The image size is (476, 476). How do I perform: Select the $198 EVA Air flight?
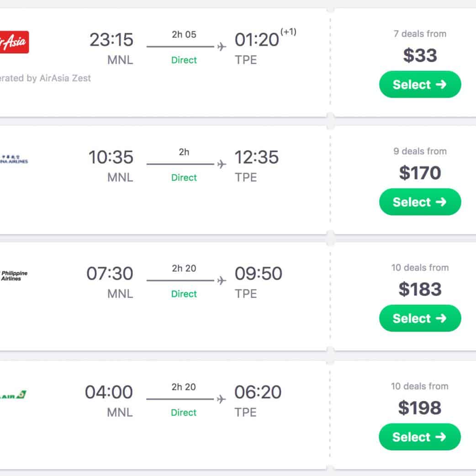click(x=419, y=437)
